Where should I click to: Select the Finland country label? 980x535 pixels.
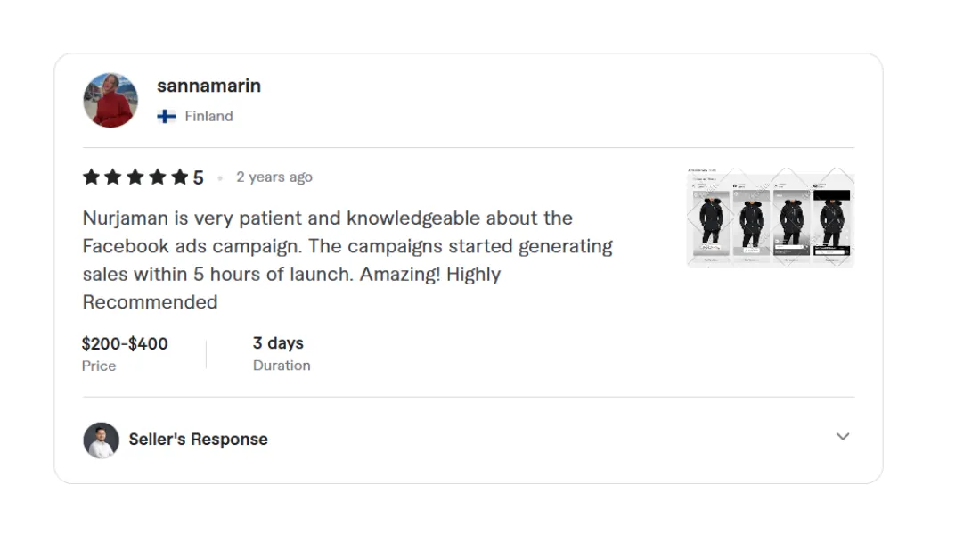click(208, 116)
